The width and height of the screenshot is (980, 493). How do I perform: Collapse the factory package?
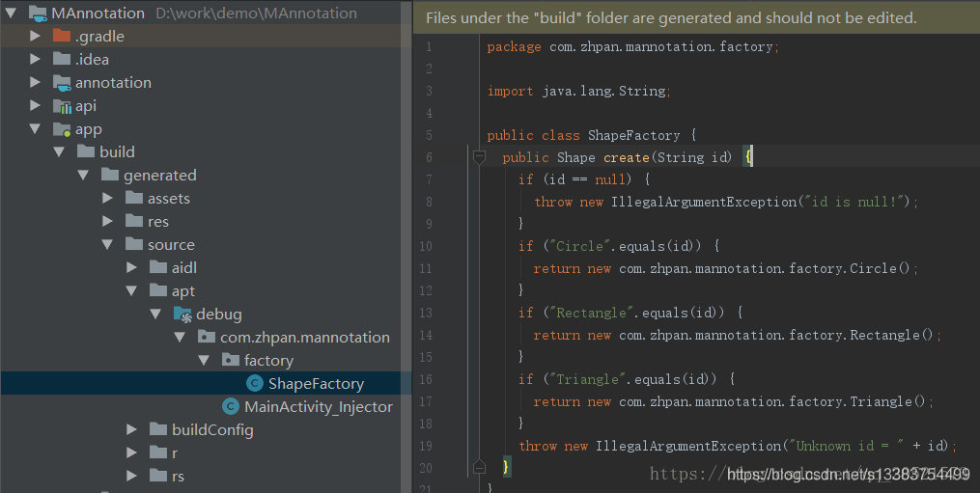pyautogui.click(x=204, y=361)
